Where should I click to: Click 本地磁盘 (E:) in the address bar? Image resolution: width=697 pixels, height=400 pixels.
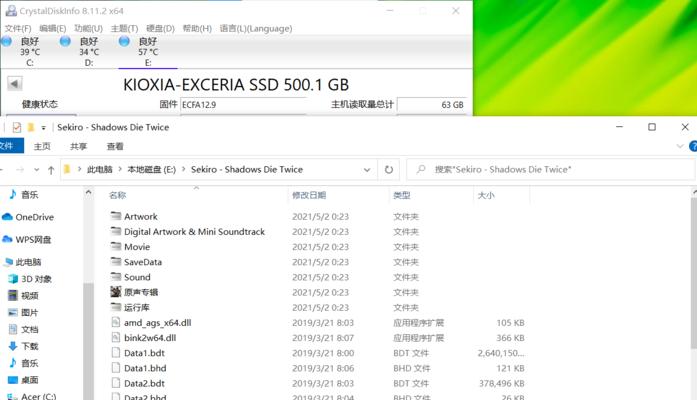[x=152, y=169]
